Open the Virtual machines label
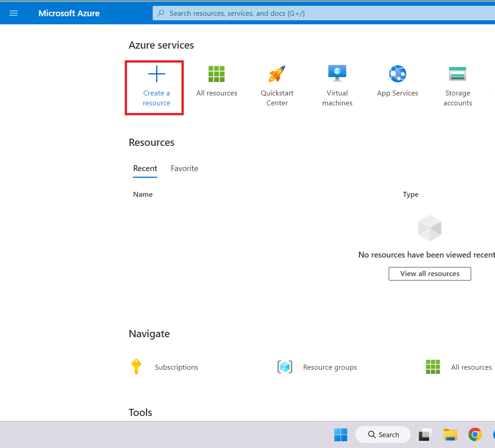The image size is (495, 448). click(337, 98)
